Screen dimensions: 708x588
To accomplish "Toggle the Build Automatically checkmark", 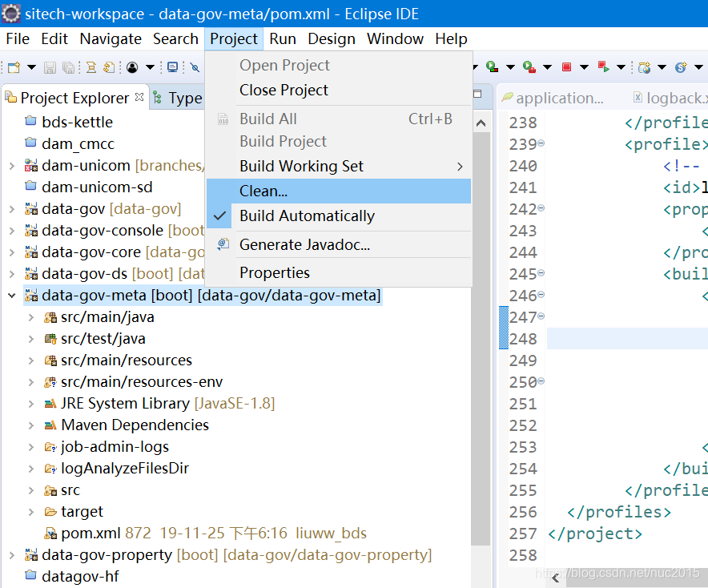I will [x=220, y=215].
